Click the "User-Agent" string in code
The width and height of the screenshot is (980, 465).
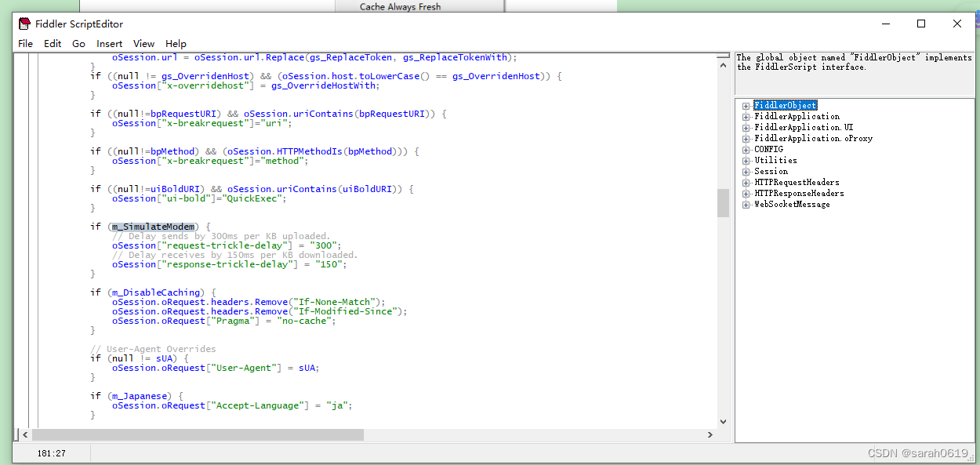tap(243, 368)
